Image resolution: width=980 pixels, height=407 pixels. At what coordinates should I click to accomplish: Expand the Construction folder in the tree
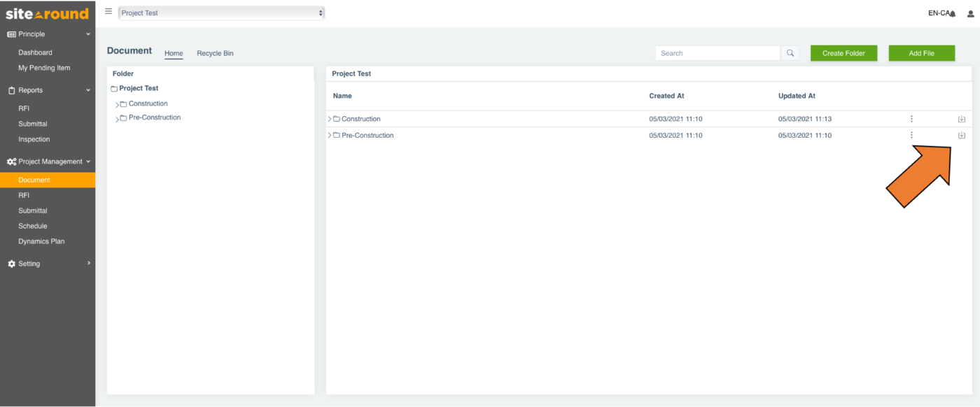(x=119, y=103)
